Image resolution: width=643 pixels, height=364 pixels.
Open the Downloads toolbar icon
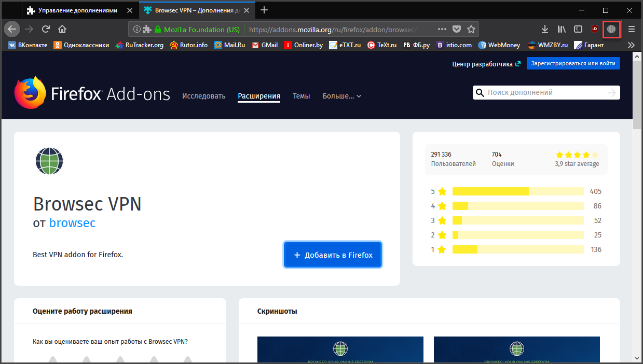click(x=545, y=29)
